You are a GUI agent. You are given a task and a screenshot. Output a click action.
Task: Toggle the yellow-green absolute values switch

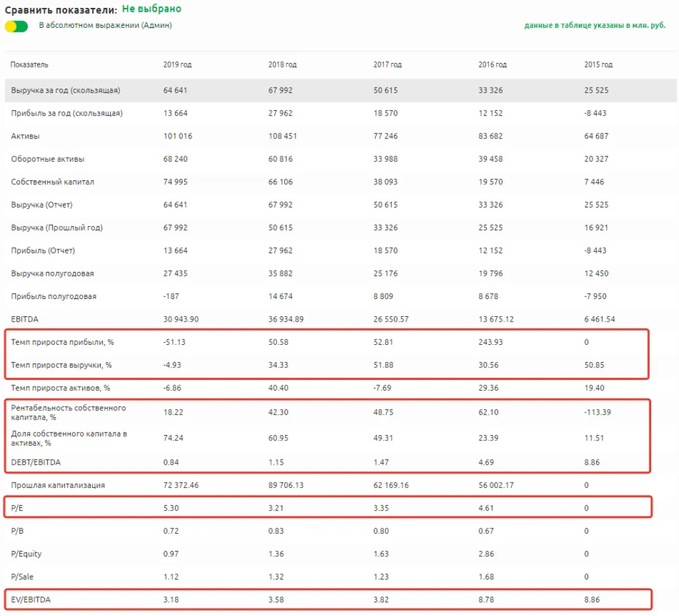tap(16, 26)
